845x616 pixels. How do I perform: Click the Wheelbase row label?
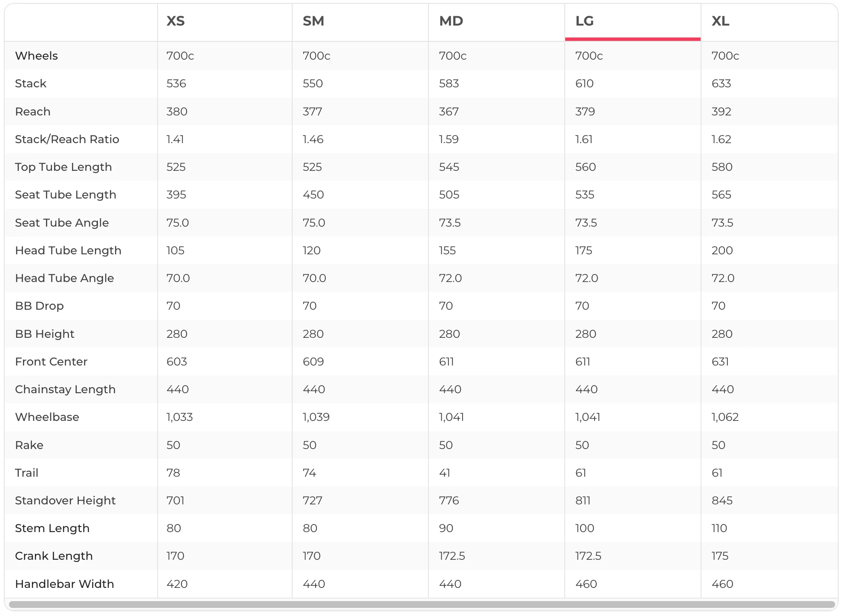(47, 417)
